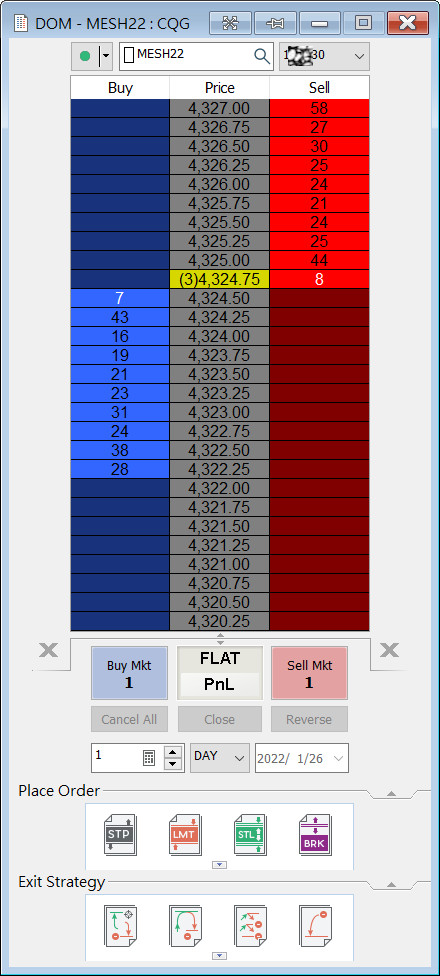This screenshot has height=976, width=440.
Task: Choose the third exit strategy icon
Action: [x=250, y=926]
